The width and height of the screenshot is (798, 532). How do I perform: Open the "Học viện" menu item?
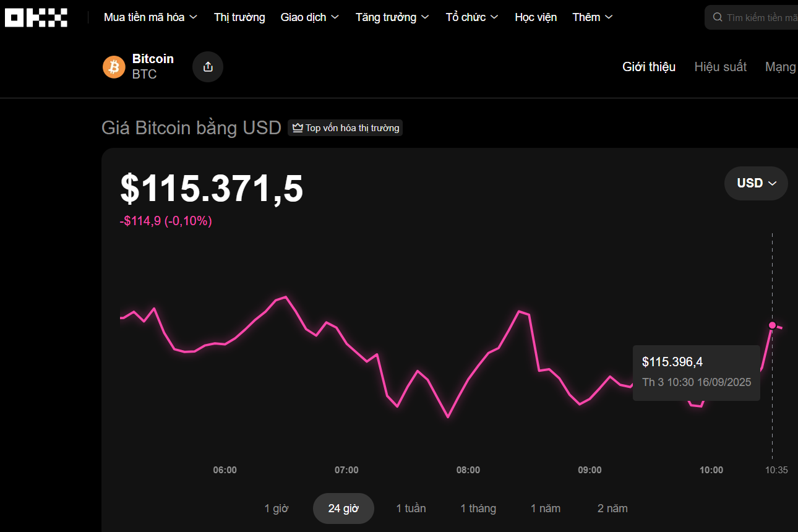(536, 17)
